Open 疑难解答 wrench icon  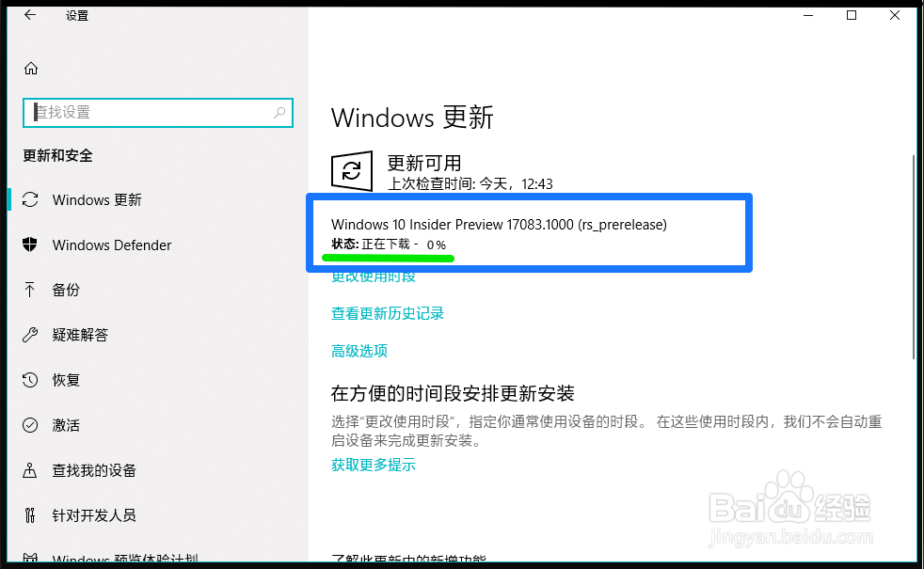30,335
